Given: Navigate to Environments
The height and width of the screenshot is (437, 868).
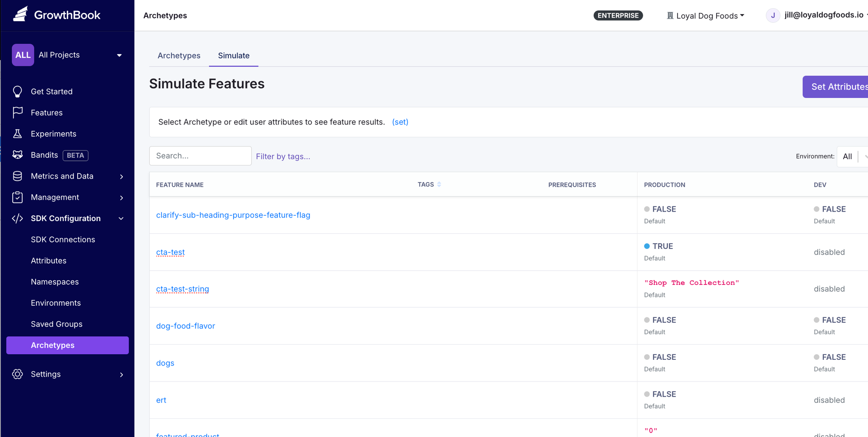Looking at the screenshot, I should click(x=56, y=303).
